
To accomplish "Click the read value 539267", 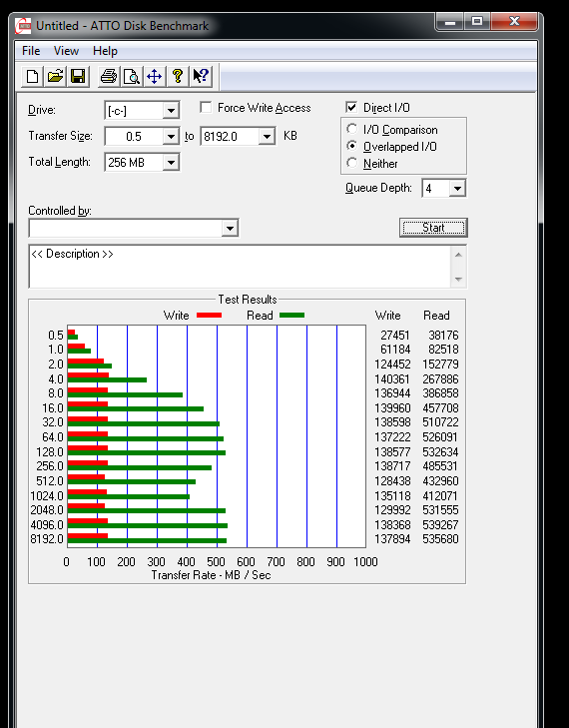I will tap(440, 524).
